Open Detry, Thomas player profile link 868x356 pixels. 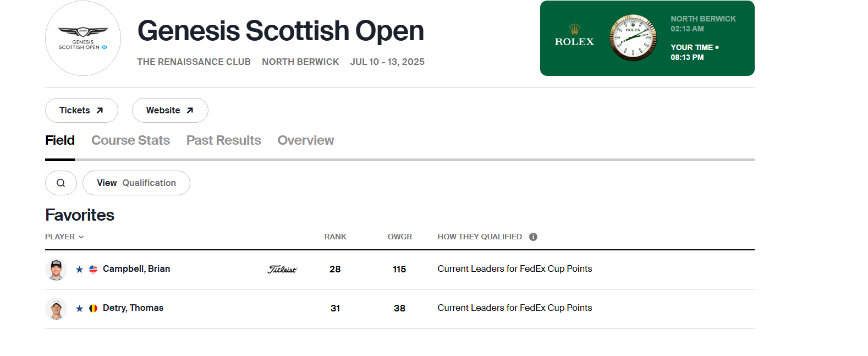coord(133,308)
